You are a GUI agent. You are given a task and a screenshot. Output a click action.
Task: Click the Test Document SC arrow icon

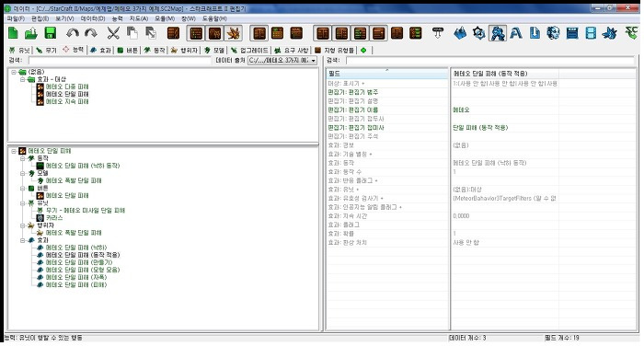631,33
